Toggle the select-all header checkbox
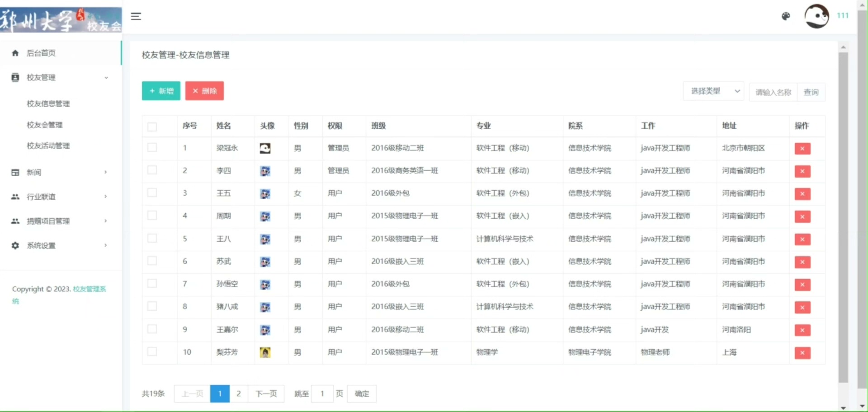The width and height of the screenshot is (868, 412). (152, 126)
